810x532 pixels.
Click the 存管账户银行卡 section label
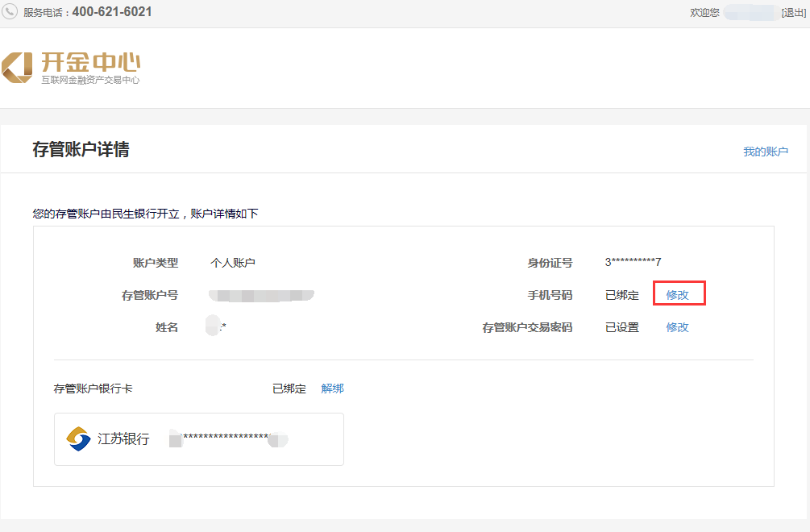pyautogui.click(x=93, y=389)
